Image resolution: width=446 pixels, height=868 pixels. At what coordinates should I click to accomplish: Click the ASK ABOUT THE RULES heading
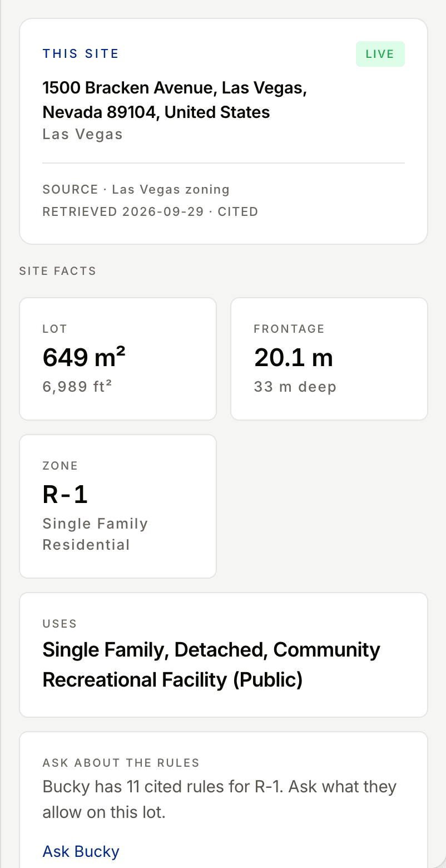(121, 763)
